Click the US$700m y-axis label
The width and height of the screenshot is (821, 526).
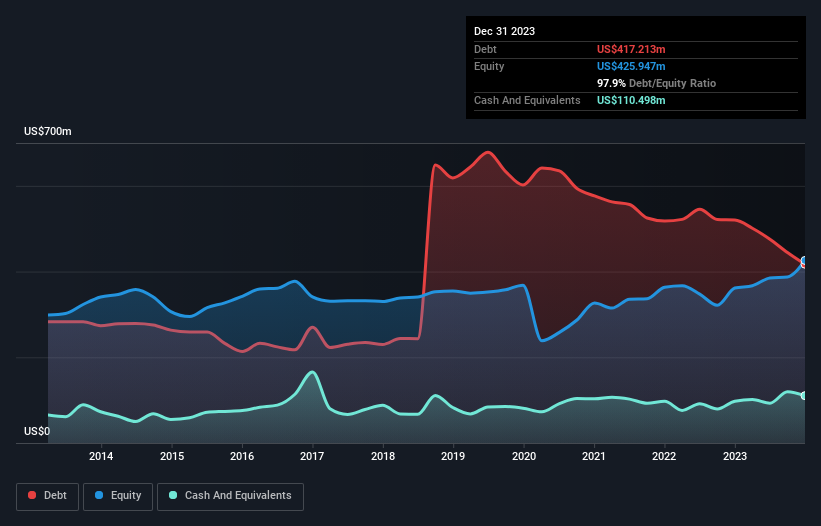[x=48, y=131]
